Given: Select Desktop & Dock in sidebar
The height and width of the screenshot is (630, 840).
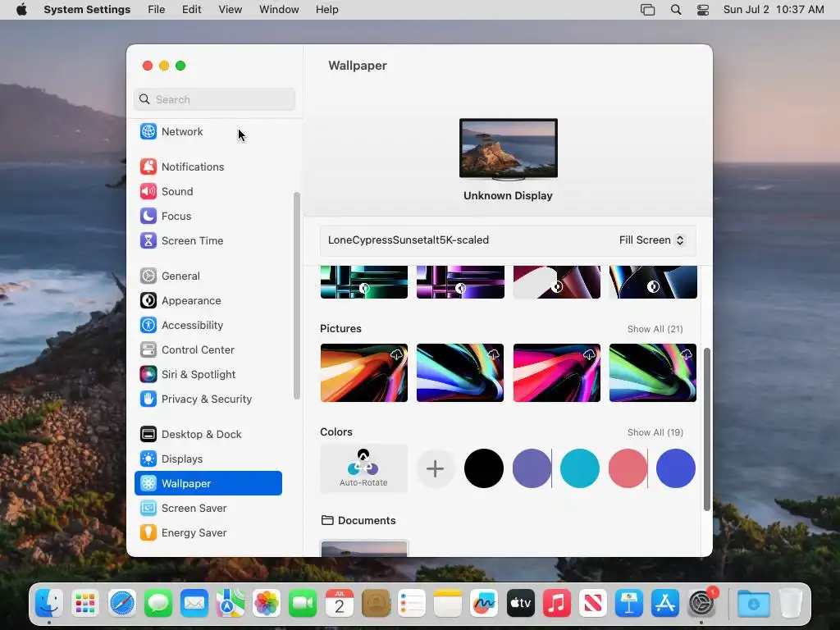Looking at the screenshot, I should point(208,435).
